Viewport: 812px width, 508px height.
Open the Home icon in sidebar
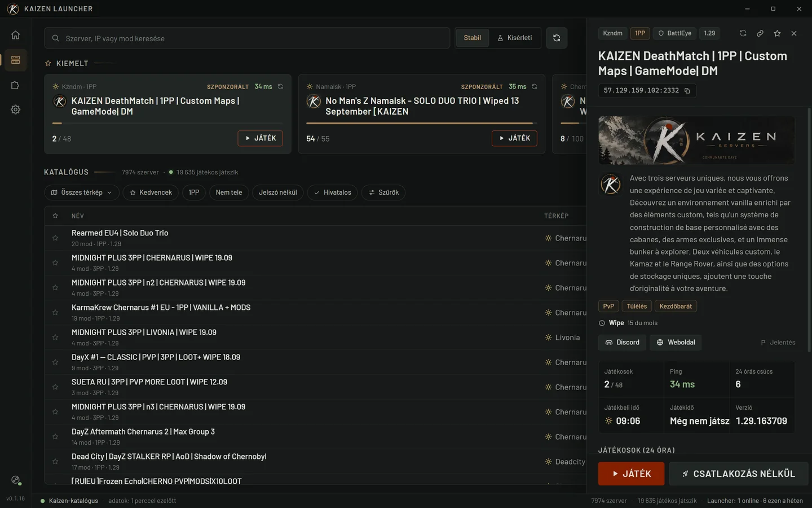(x=15, y=35)
